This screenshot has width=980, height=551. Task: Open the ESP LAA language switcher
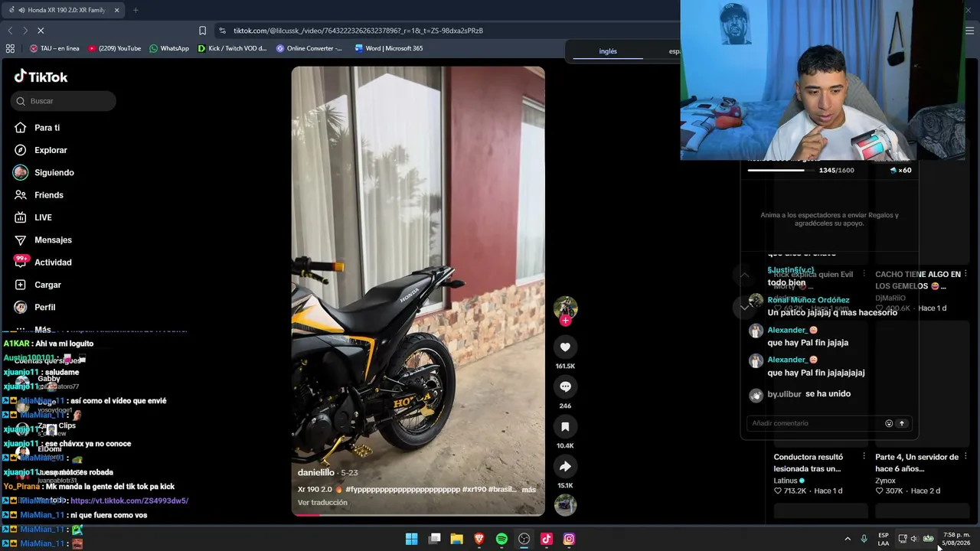(884, 539)
